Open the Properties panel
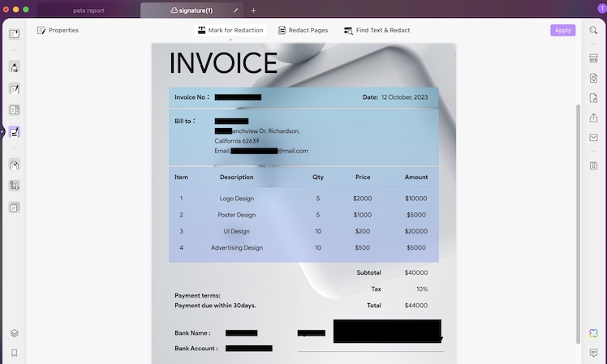 tap(58, 30)
